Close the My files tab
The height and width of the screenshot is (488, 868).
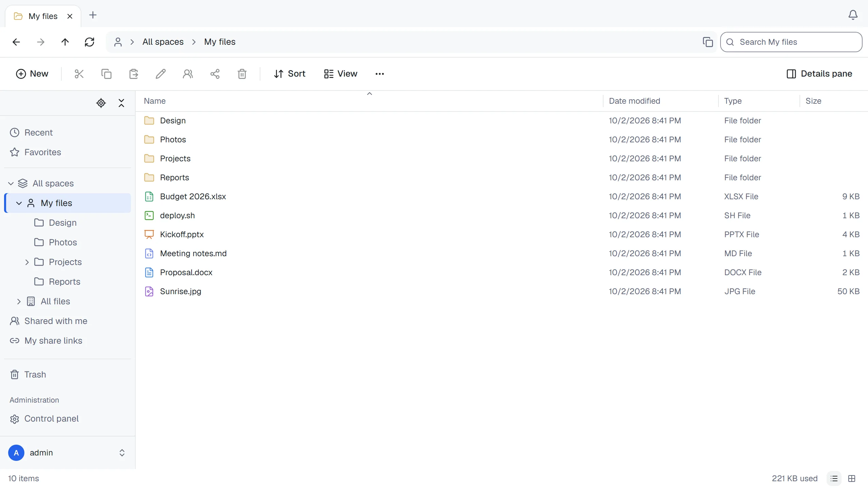tap(70, 16)
